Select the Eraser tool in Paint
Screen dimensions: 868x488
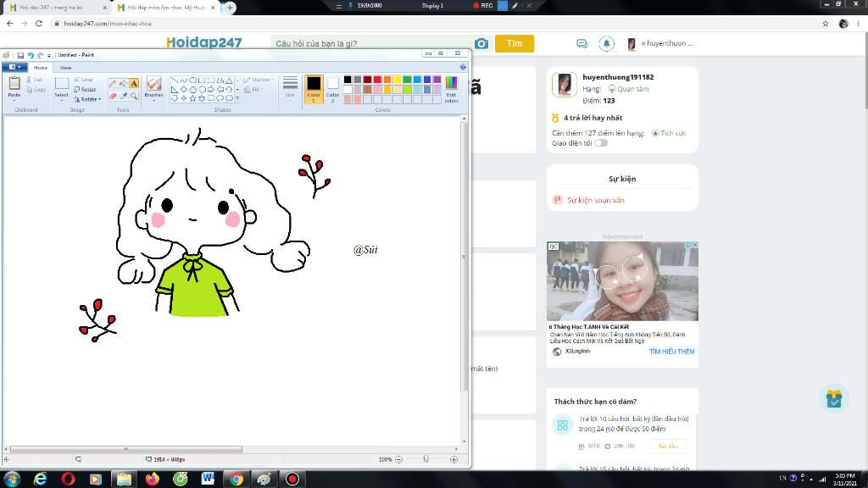pos(113,96)
